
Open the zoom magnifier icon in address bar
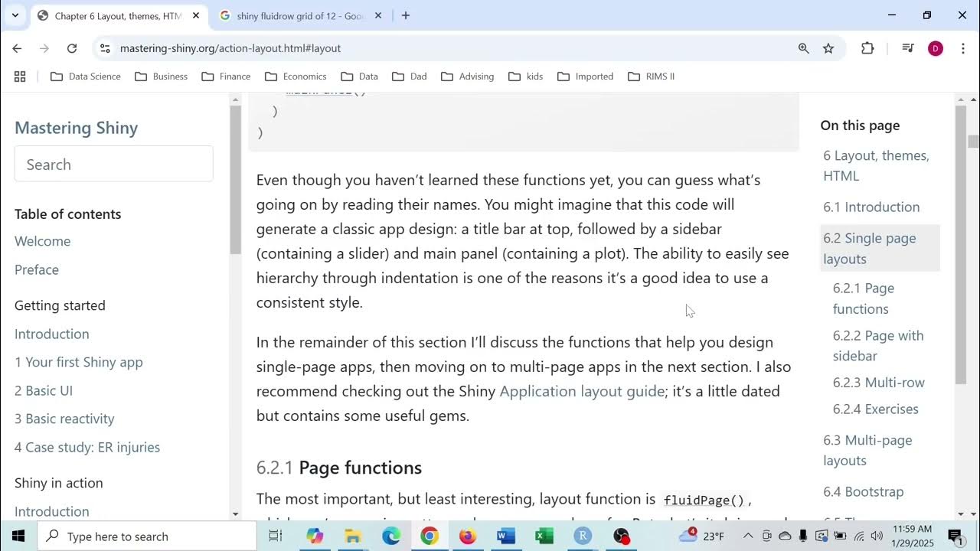coord(803,48)
